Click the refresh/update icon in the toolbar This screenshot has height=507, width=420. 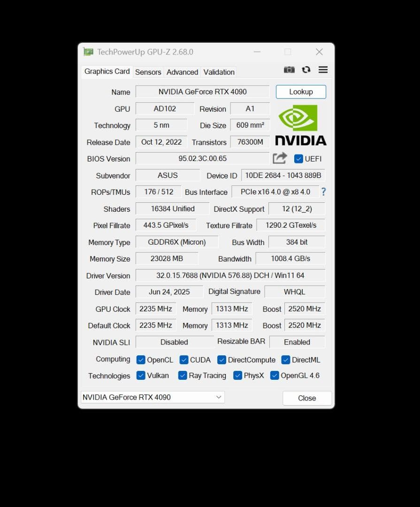(306, 69)
